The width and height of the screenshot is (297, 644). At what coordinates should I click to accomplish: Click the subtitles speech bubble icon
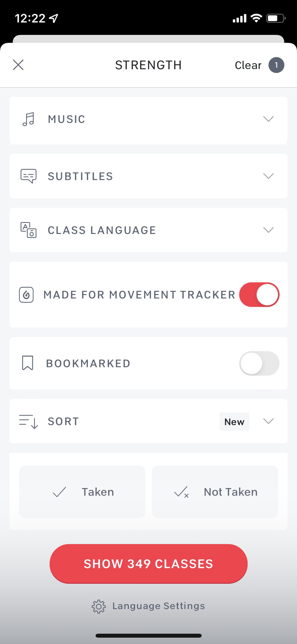tap(28, 176)
